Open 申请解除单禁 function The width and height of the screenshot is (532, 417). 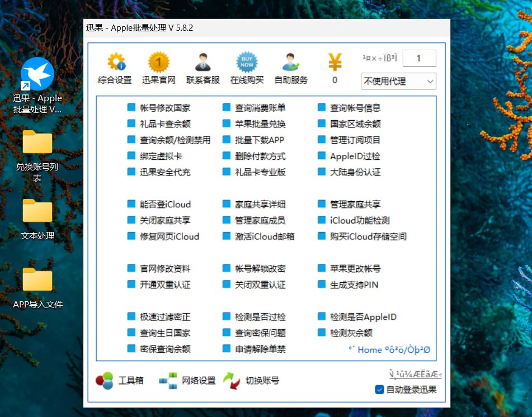260,349
